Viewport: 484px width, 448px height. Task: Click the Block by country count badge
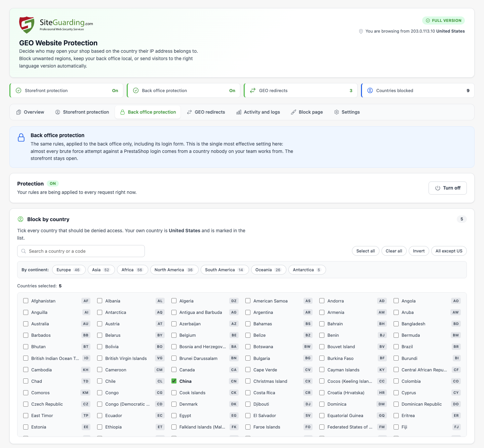pos(462,219)
